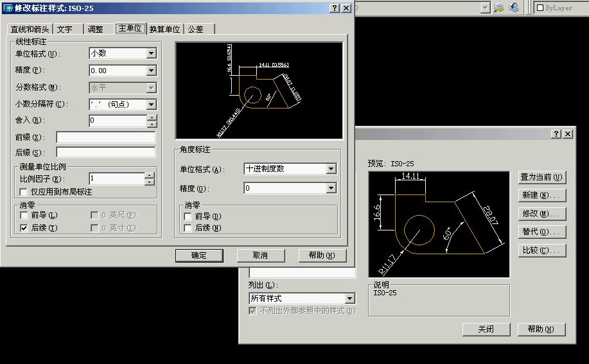589x364 pixels.
Task: Enable angular 后续(N) zero suppression
Action: point(188,228)
